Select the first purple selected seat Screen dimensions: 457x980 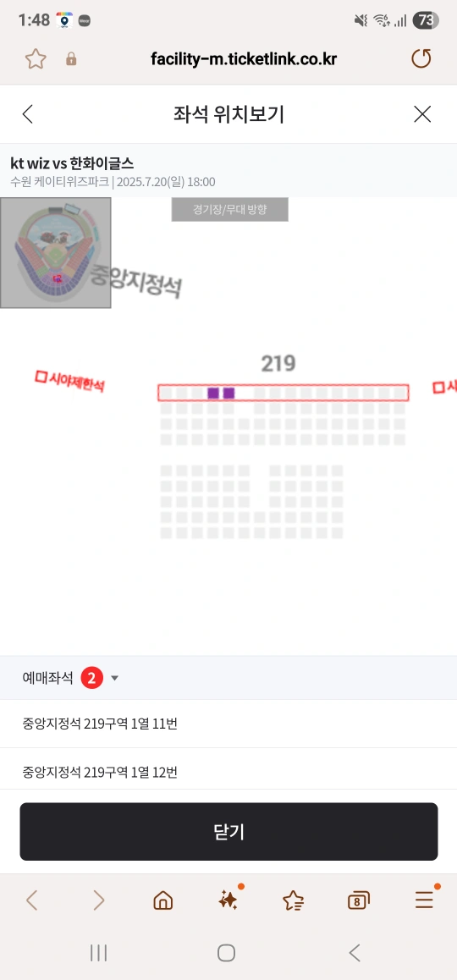tap(213, 394)
